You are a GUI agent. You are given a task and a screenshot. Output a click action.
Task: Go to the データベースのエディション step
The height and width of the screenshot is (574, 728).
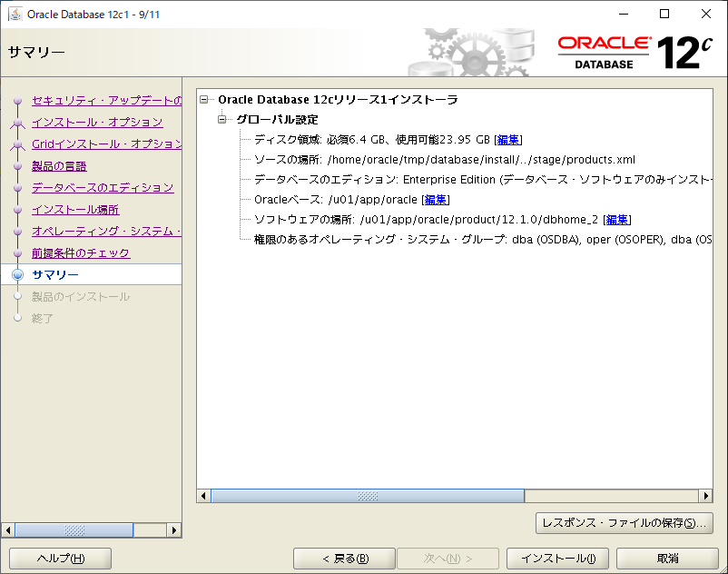click(x=103, y=188)
